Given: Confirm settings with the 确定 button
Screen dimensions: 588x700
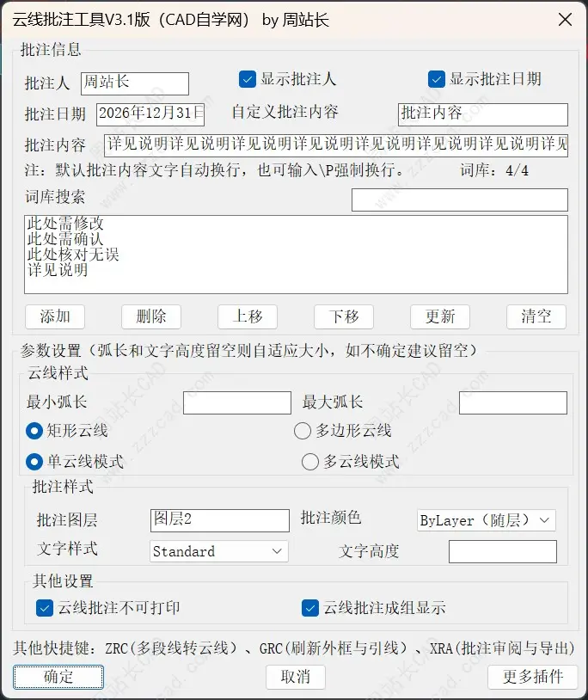Looking at the screenshot, I should pos(58,677).
